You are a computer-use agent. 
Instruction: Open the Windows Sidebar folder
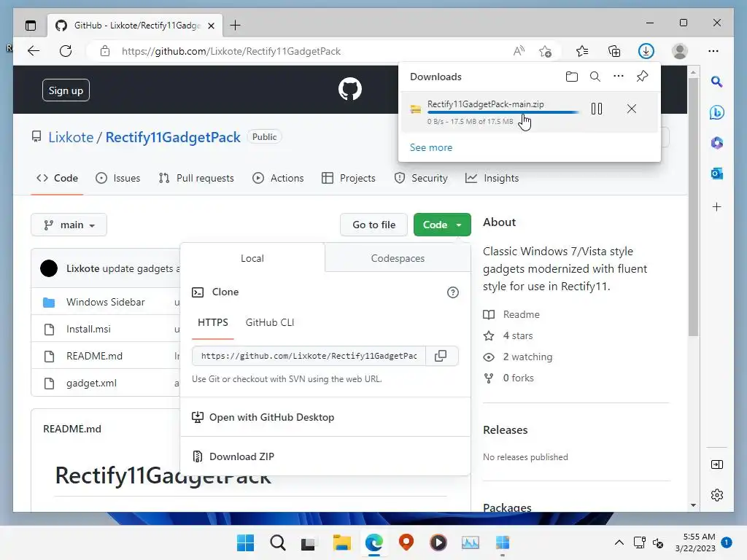[x=105, y=302]
